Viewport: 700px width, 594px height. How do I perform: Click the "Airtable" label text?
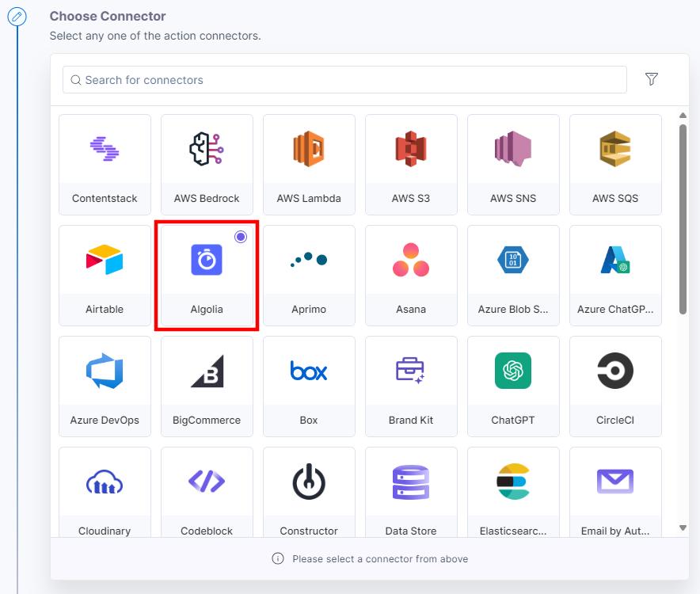(x=105, y=309)
